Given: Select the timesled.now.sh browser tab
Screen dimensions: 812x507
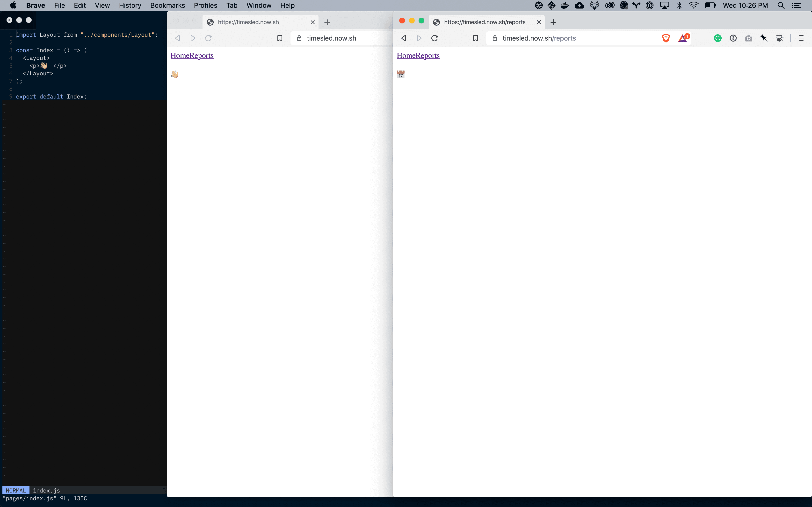Looking at the screenshot, I should (x=248, y=22).
